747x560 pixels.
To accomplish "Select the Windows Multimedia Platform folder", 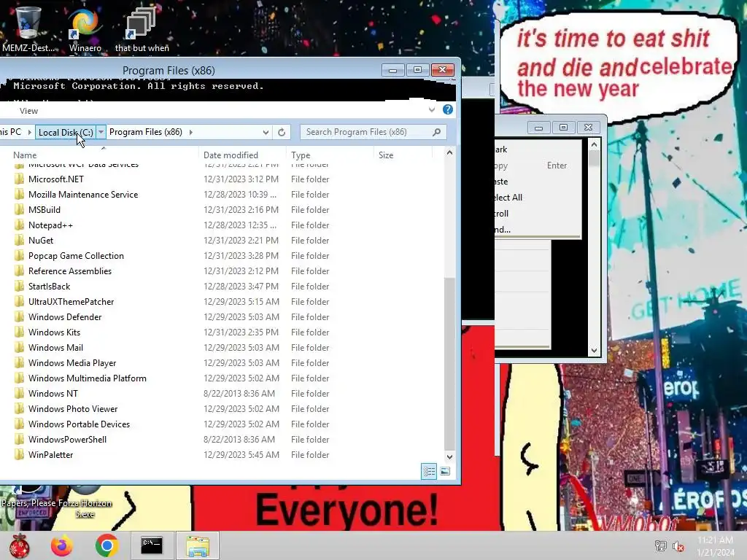I will tap(88, 378).
